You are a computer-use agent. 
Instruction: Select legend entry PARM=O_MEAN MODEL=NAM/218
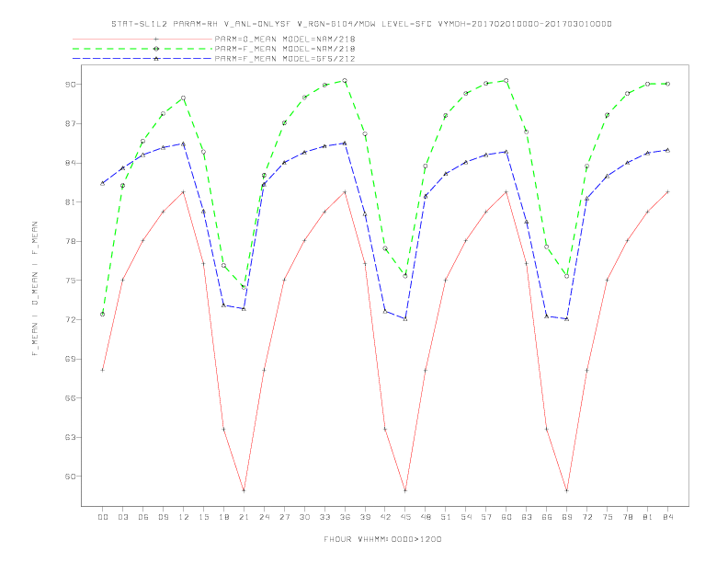pyautogui.click(x=285, y=39)
